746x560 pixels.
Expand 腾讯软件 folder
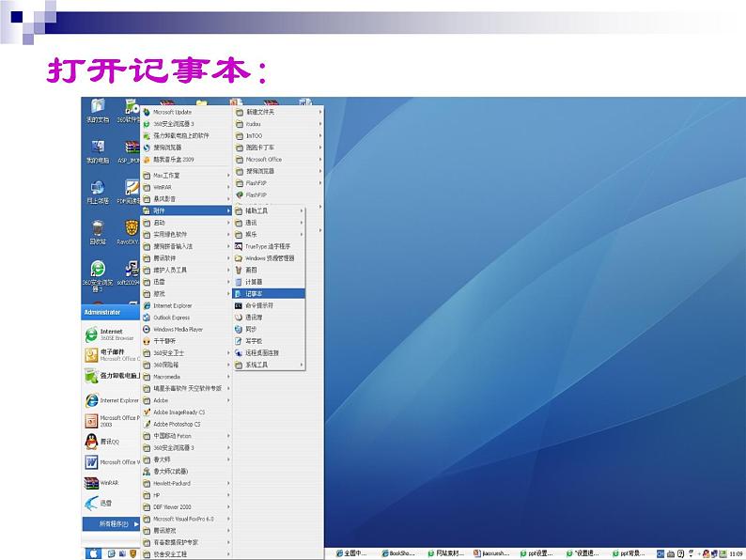(x=186, y=258)
